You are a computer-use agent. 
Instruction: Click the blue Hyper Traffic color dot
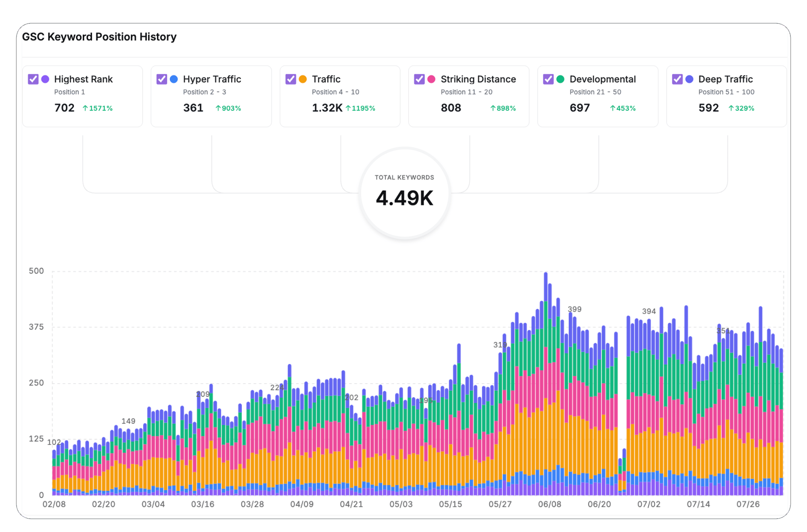(174, 79)
